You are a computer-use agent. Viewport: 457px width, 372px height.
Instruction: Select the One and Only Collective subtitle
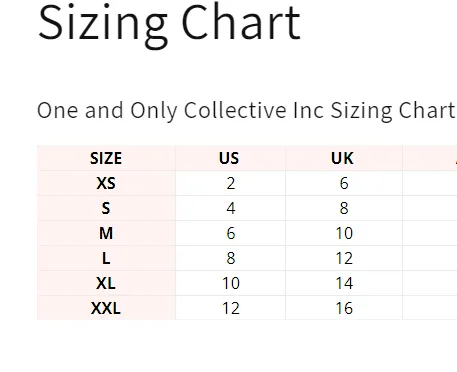click(x=246, y=111)
